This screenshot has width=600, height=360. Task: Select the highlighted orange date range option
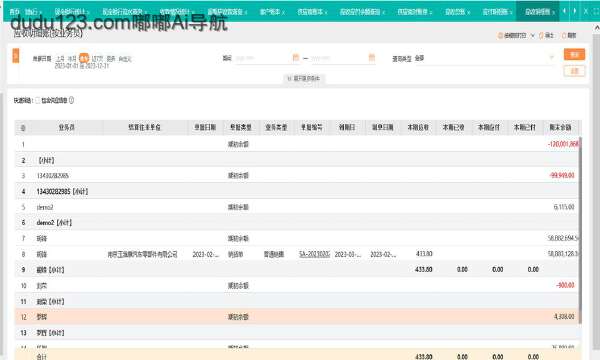84,59
